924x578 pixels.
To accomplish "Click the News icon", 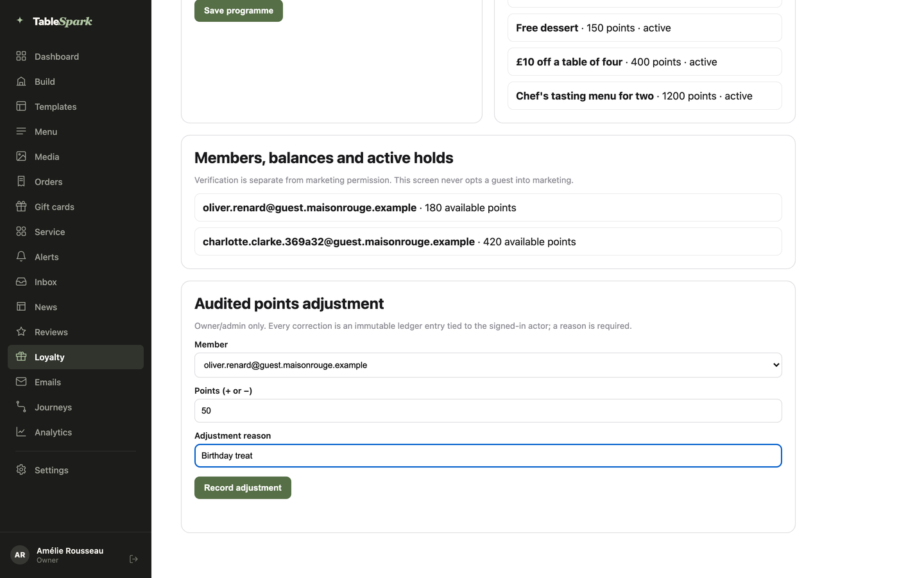I will (x=21, y=307).
